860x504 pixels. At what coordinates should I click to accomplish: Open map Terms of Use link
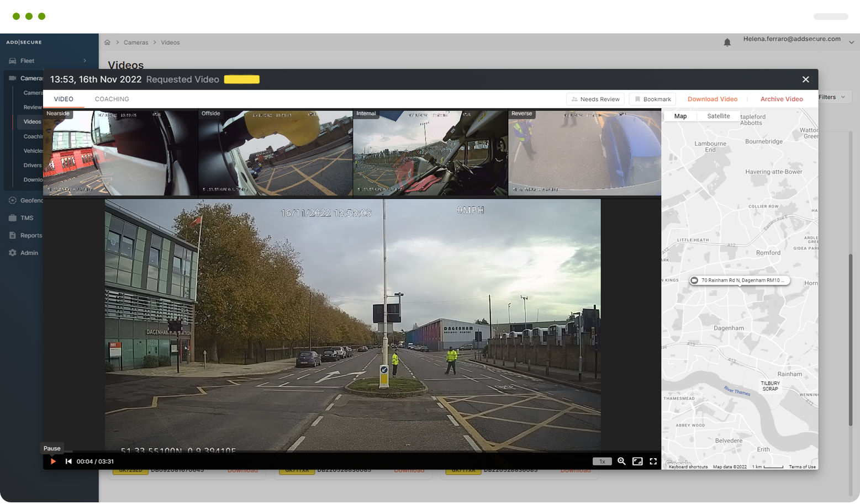coord(802,467)
